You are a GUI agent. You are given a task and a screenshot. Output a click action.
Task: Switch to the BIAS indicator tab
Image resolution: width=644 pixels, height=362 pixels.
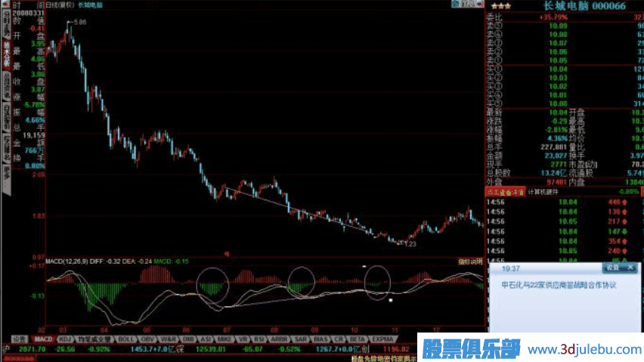[320, 339]
